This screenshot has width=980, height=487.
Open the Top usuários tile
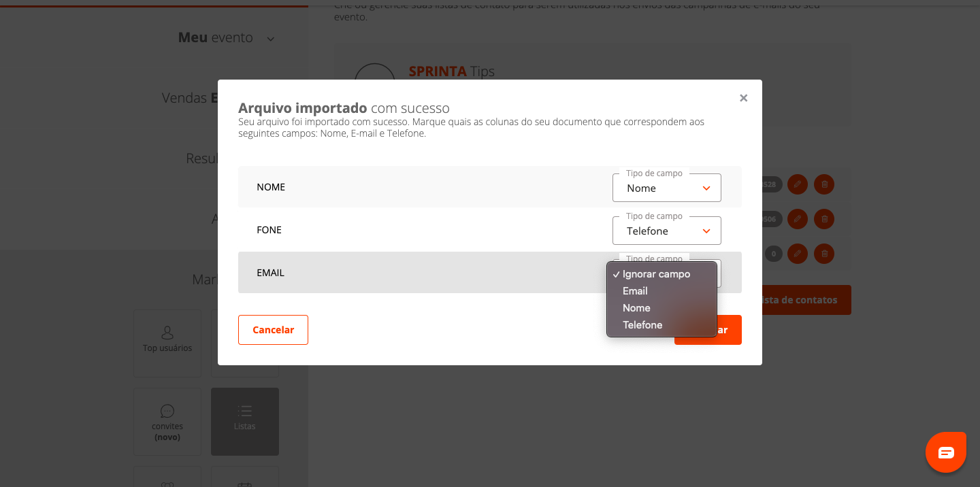tap(167, 343)
